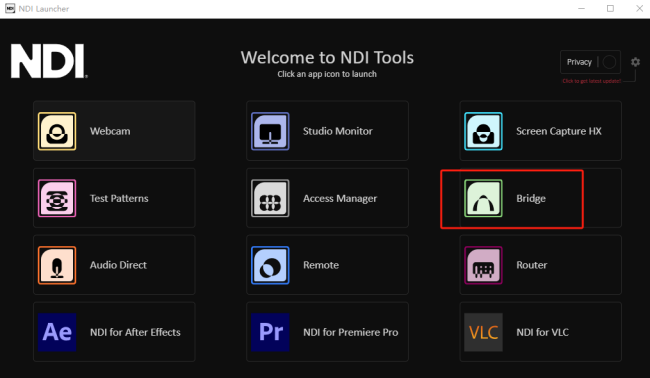Click the Privacy label text
Image resolution: width=650 pixels, height=378 pixels.
(x=579, y=62)
